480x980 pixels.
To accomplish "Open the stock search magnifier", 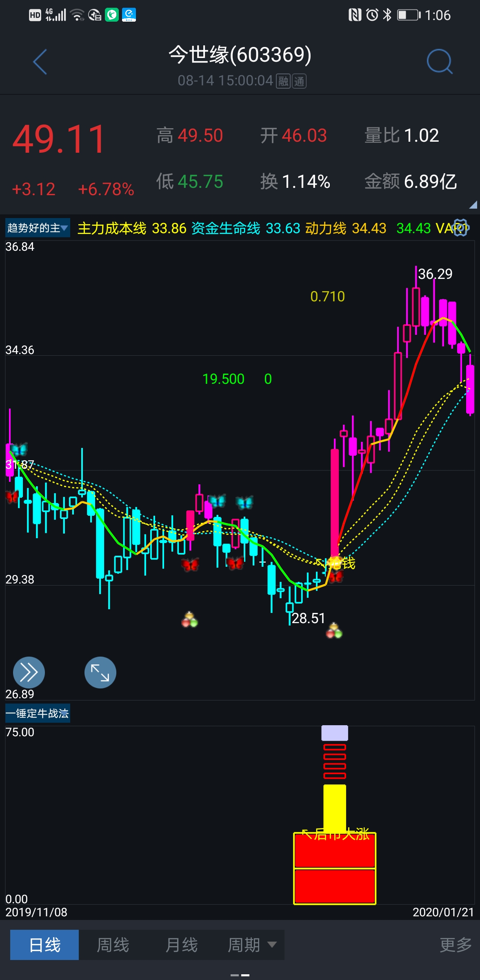I will pyautogui.click(x=439, y=62).
